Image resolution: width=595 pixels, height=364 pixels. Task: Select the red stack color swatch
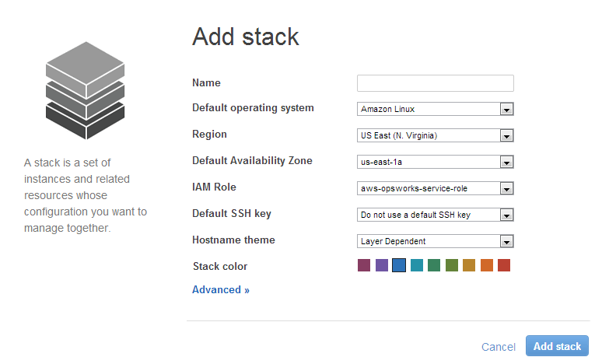(x=504, y=265)
